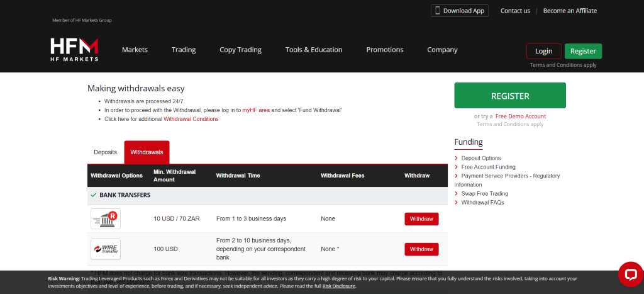The width and height of the screenshot is (644, 294).
Task: Click 'From 1 to 3 business days' text
Action: pos(252,218)
